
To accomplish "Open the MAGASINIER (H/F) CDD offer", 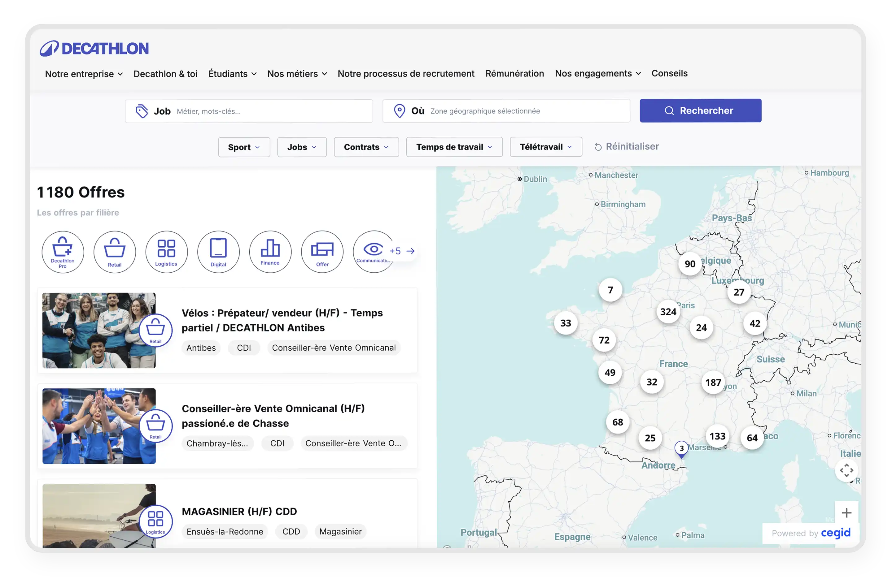I will pyautogui.click(x=239, y=512).
